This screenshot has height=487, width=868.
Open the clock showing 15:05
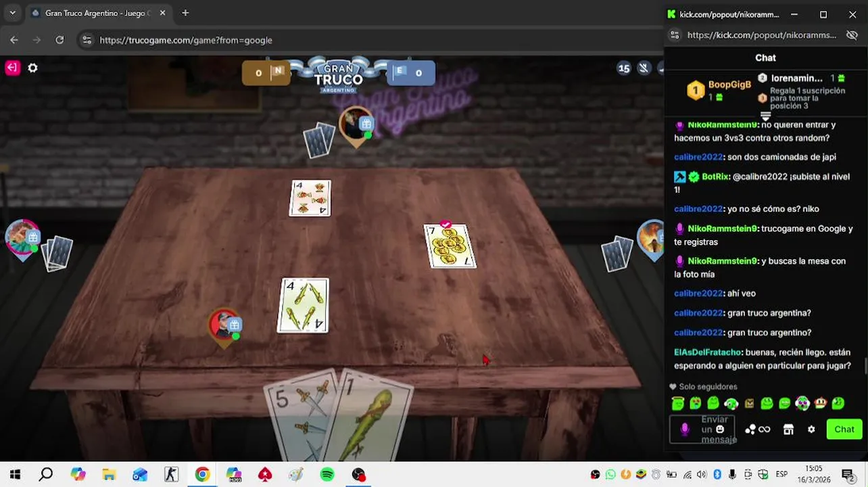pyautogui.click(x=814, y=474)
